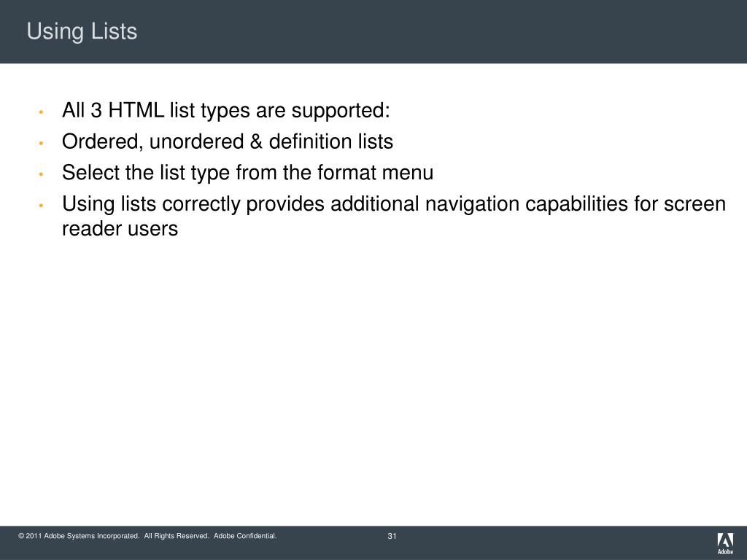Click the first orange bullet point
747x560 pixels.
(x=42, y=112)
